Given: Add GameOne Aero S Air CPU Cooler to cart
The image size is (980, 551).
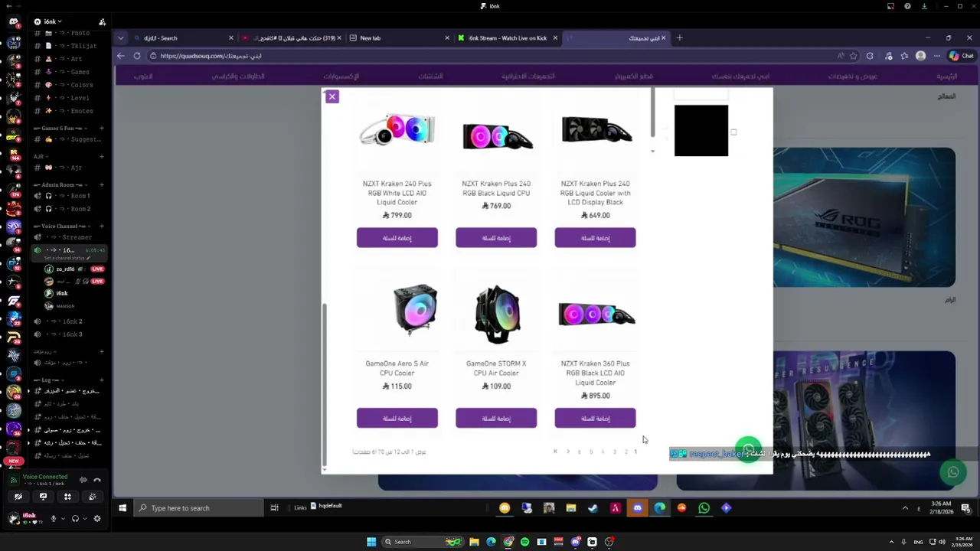Looking at the screenshot, I should tap(397, 418).
